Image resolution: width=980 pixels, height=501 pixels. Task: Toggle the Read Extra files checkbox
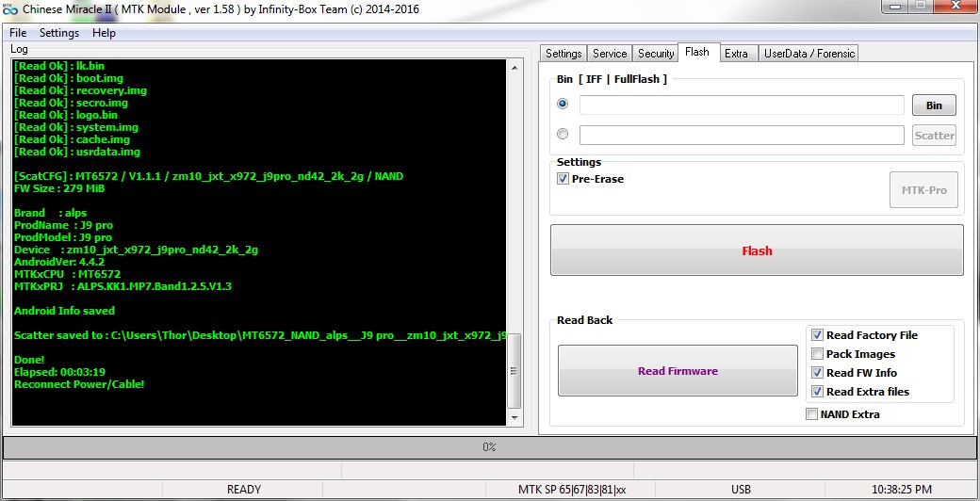pos(817,391)
